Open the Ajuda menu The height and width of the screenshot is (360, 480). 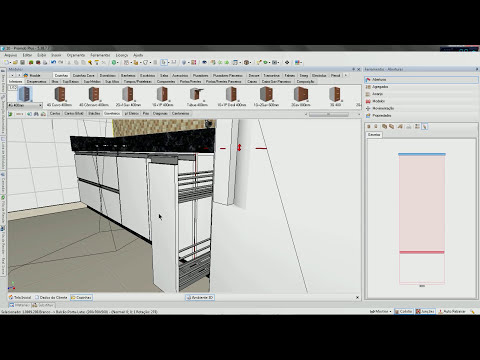click(x=138, y=55)
